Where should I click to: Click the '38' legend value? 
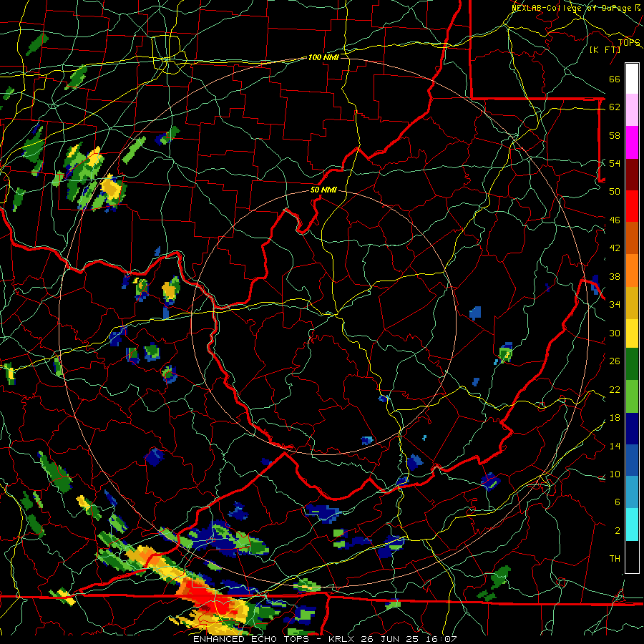[x=615, y=276]
